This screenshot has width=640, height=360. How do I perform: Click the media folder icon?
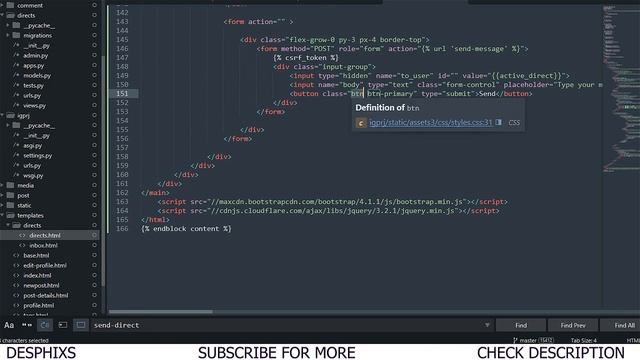[x=10, y=185]
